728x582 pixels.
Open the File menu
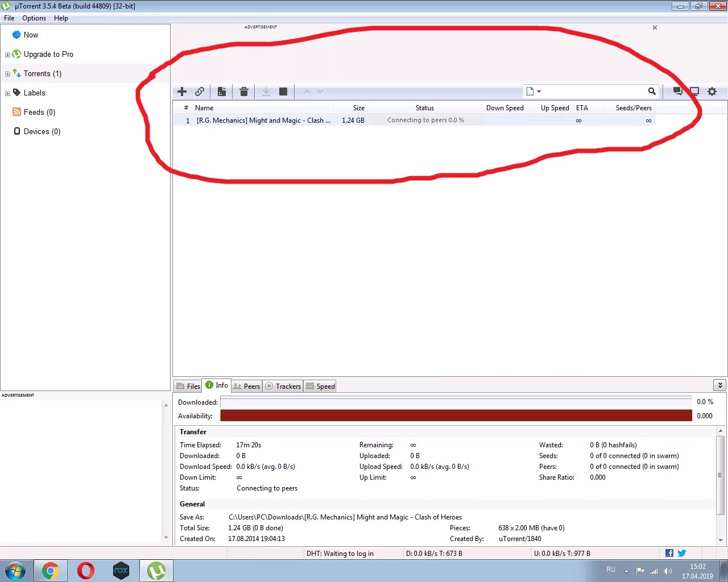click(x=9, y=18)
